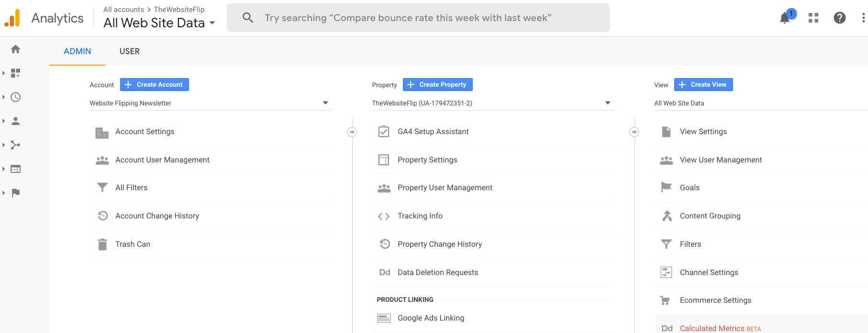Click the Analytics search input field
Screen dimensions: 868x333
(x=418, y=18)
